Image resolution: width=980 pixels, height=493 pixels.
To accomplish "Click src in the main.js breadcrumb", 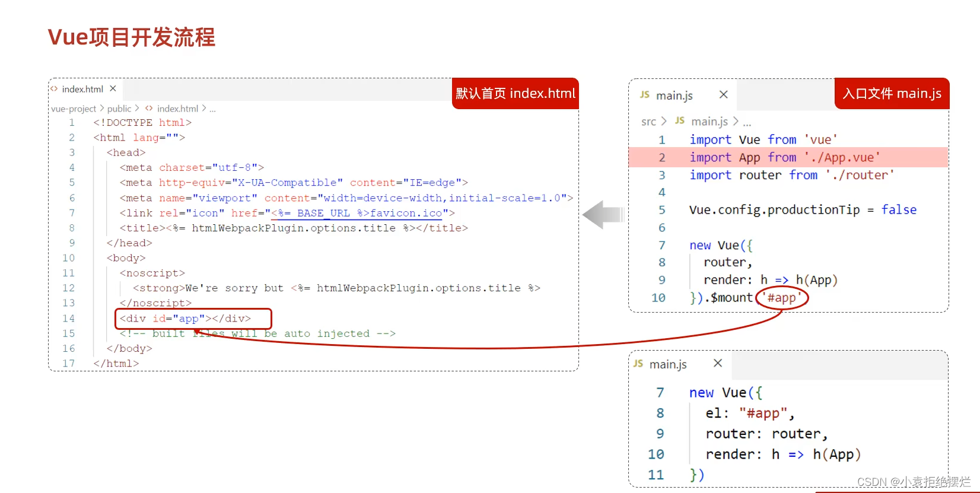I will pyautogui.click(x=648, y=122).
